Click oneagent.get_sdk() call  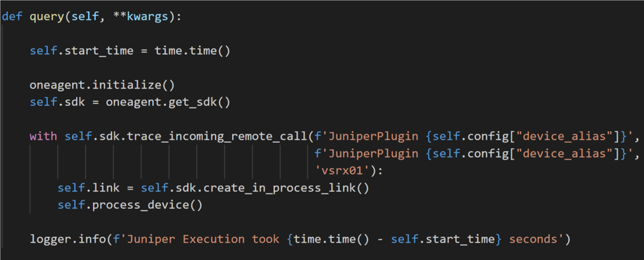coord(168,103)
